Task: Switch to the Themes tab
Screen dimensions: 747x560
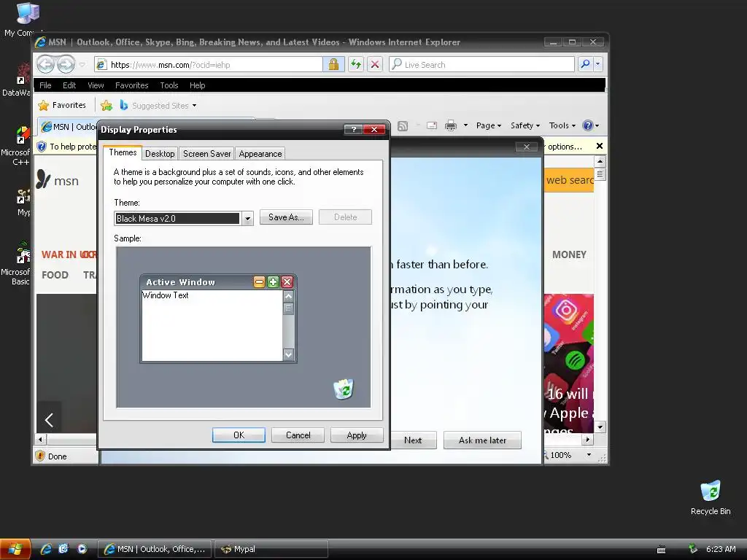Action: pos(123,152)
